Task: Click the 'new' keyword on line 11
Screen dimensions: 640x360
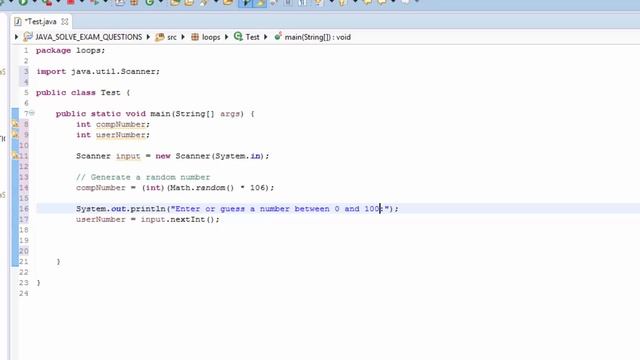Action: pyautogui.click(x=163, y=156)
